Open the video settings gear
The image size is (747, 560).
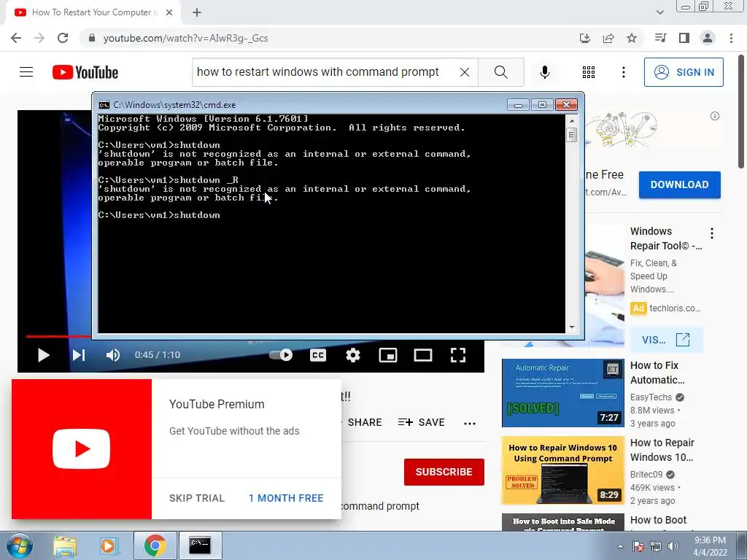353,355
